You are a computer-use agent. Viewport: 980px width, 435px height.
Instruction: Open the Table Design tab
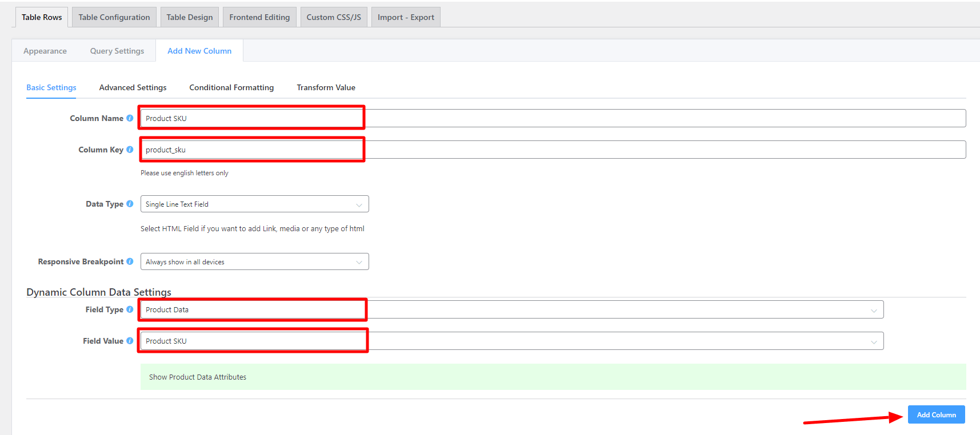[x=190, y=17]
